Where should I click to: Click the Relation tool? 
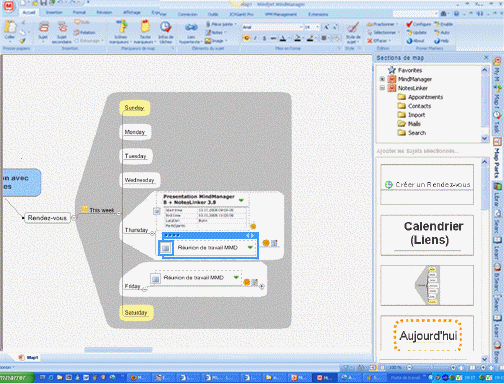coord(84,32)
